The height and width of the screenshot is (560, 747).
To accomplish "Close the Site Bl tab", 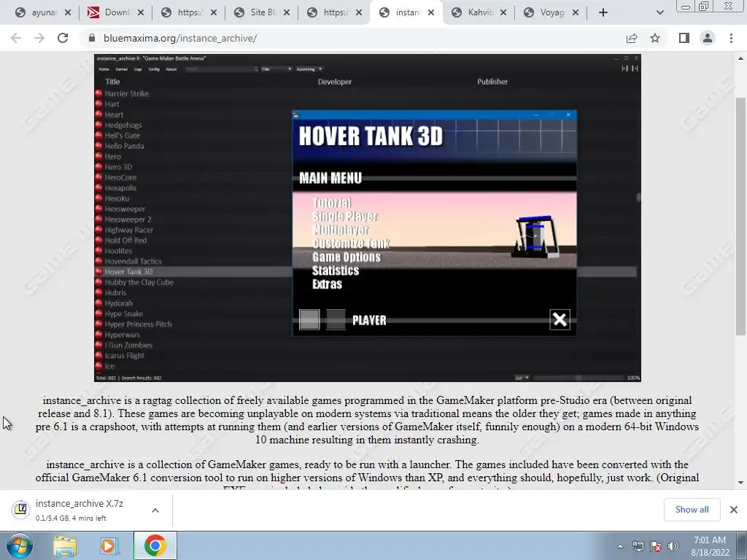I will tap(286, 13).
